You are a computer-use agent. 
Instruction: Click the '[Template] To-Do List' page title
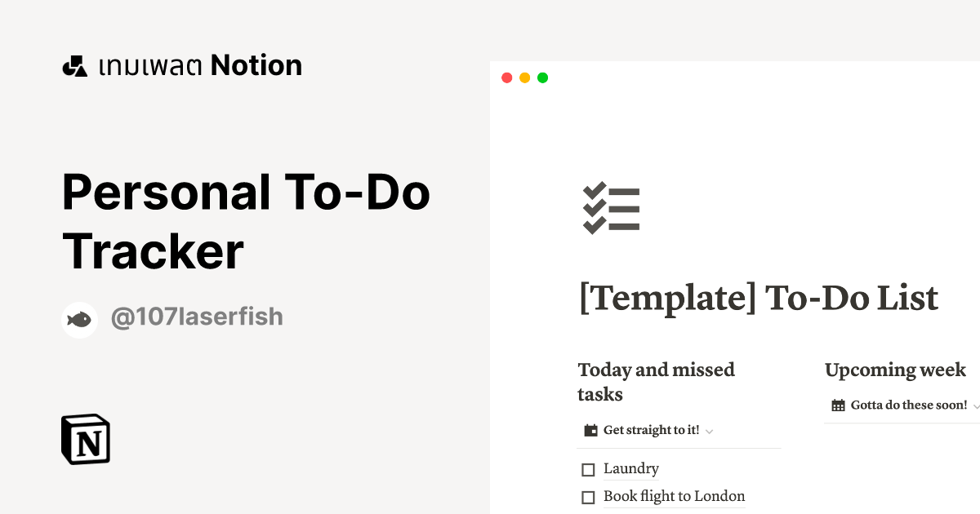[759, 299]
